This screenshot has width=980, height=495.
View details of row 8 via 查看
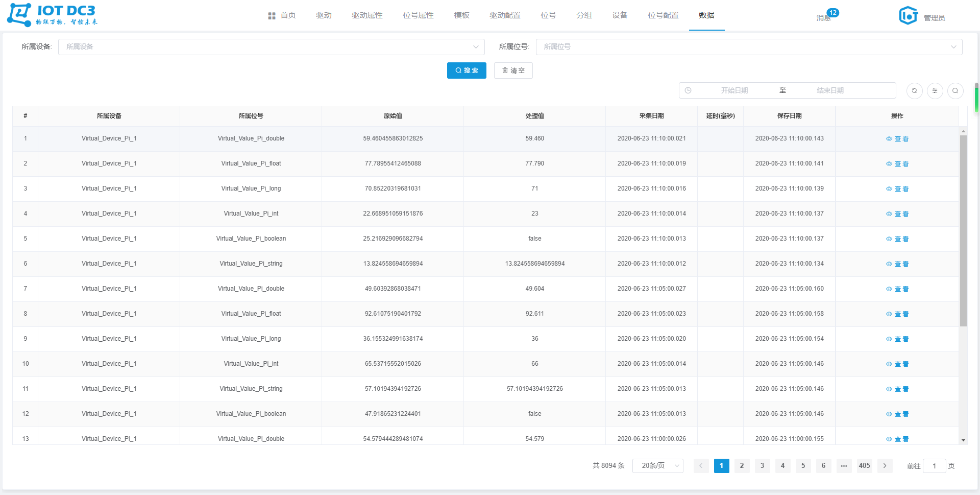click(x=897, y=314)
